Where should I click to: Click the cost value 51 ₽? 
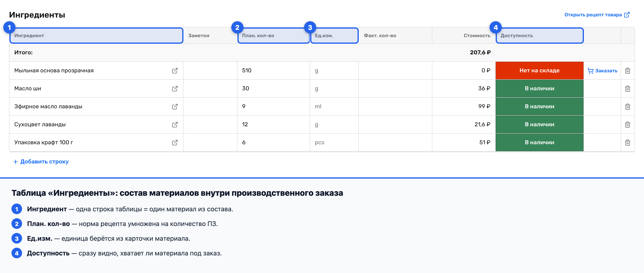pyautogui.click(x=484, y=142)
